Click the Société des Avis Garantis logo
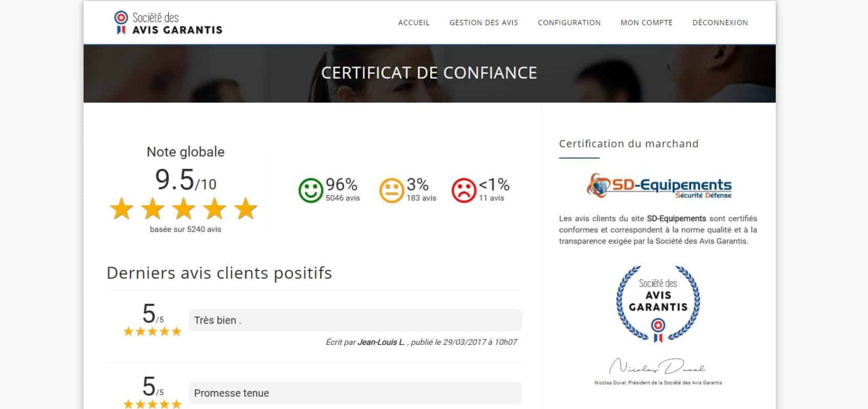 tap(168, 23)
